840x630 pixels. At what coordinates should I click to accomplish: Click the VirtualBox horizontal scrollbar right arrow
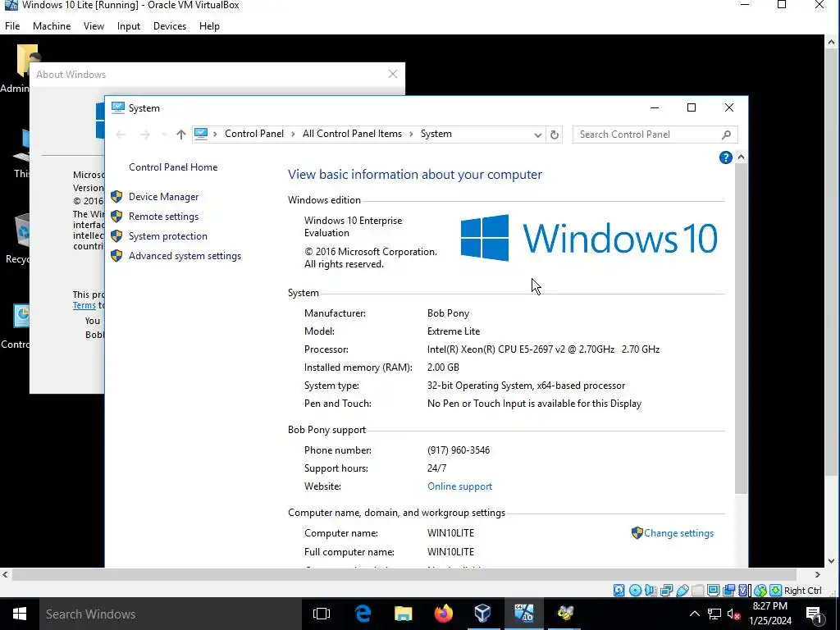tap(818, 574)
